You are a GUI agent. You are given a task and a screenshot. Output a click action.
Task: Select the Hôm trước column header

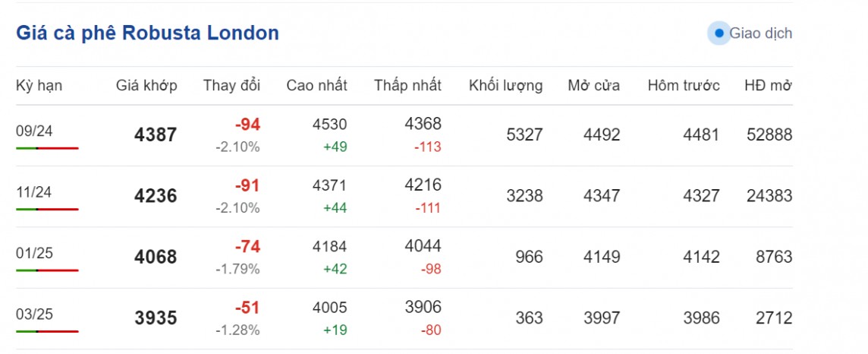pyautogui.click(x=684, y=85)
